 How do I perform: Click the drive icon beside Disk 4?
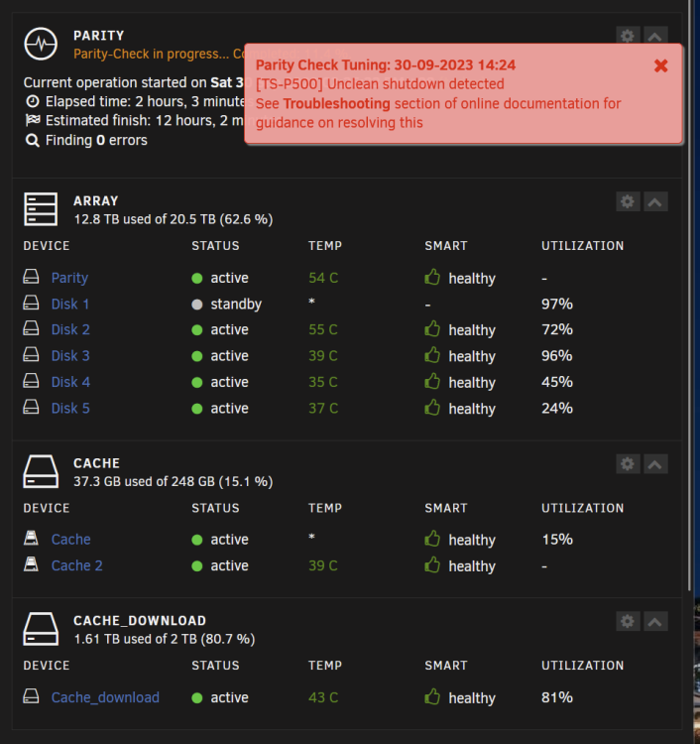click(x=32, y=381)
